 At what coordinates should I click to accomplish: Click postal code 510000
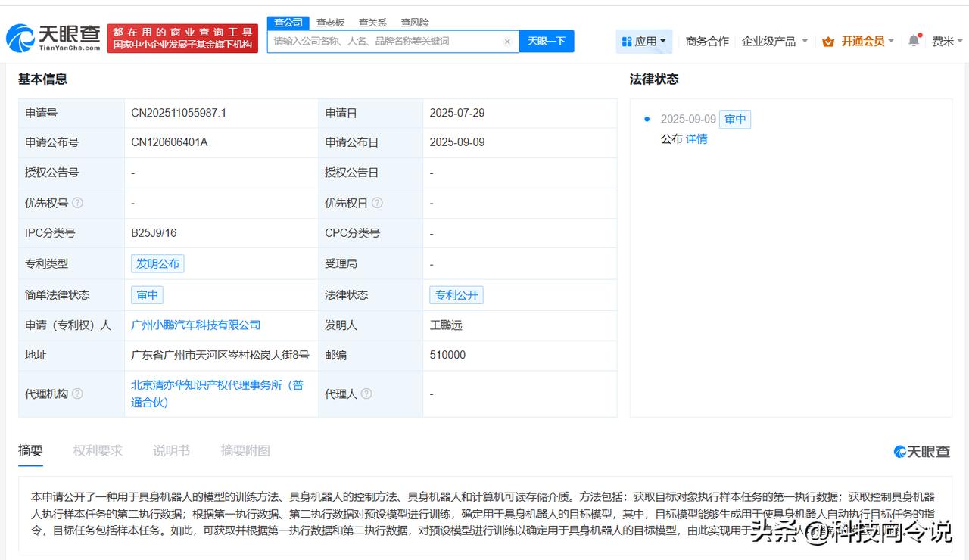(x=447, y=355)
